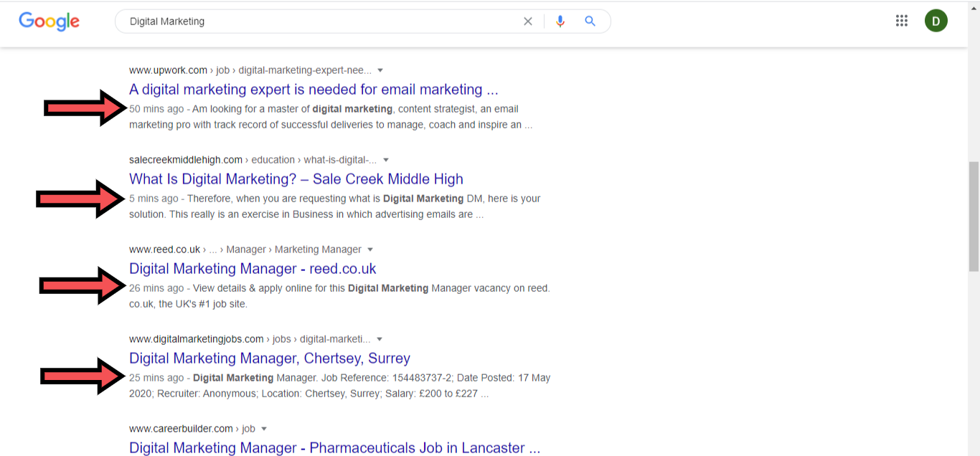Open "Digital Marketing Manager - reed.co.uk" result
Screen dimensions: 980x456
coord(253,269)
